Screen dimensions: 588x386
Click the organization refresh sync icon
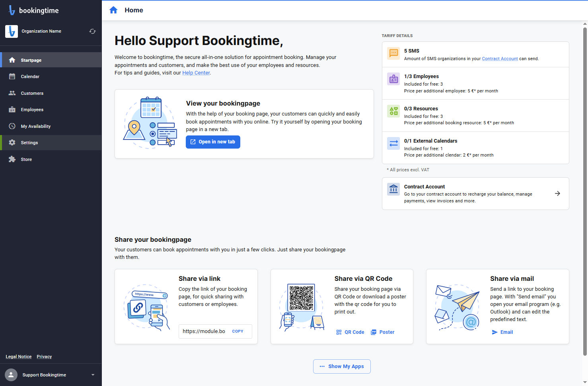pyautogui.click(x=93, y=31)
